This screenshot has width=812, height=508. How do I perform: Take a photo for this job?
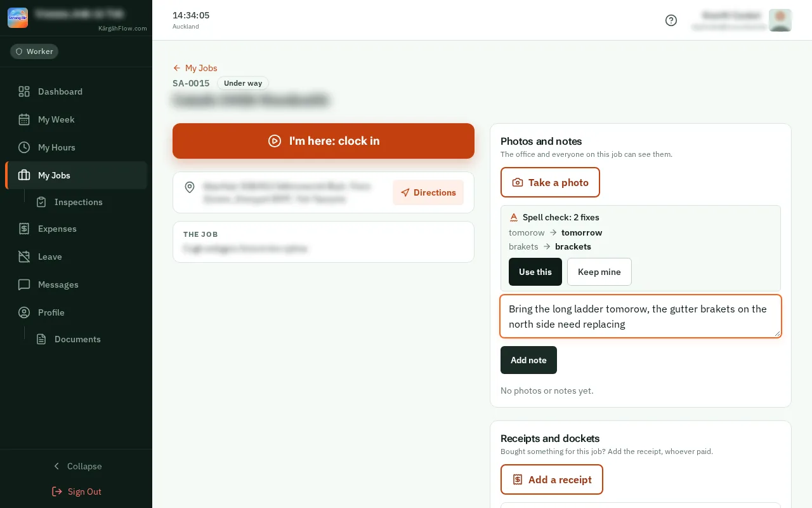click(550, 182)
